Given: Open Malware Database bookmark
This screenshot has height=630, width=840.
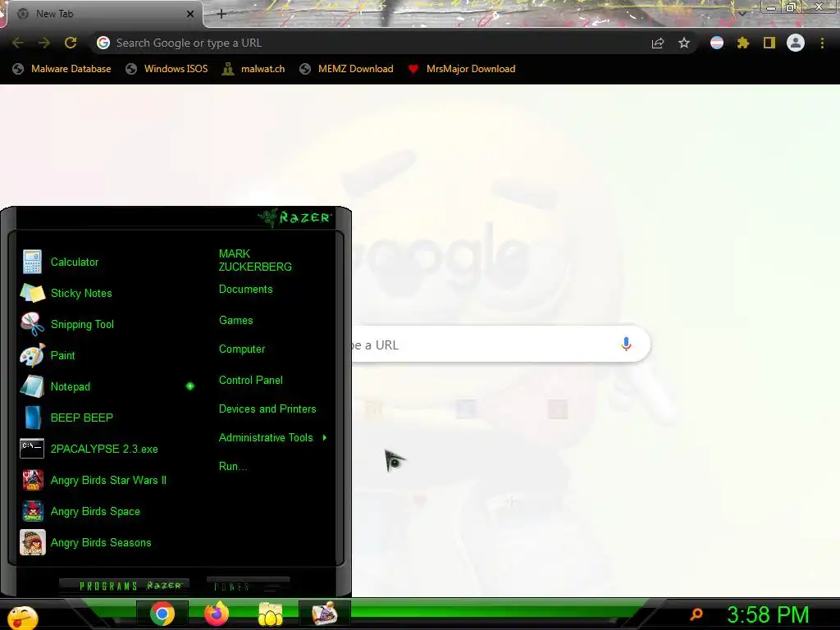Looking at the screenshot, I should 62,69.
